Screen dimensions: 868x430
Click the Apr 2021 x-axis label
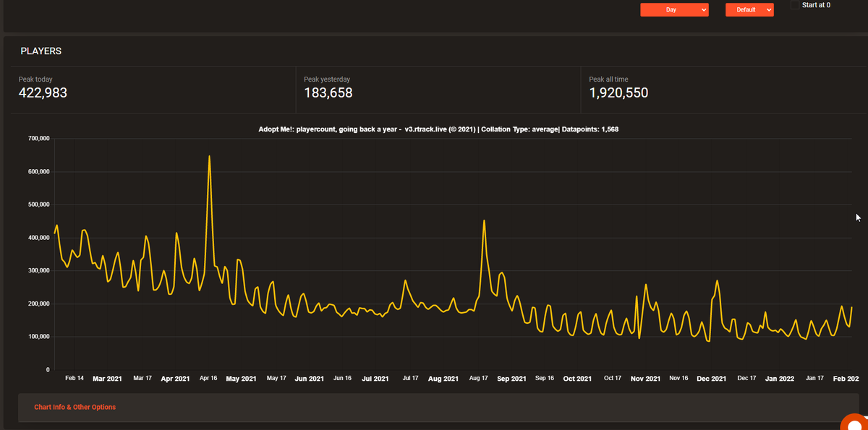click(x=175, y=379)
